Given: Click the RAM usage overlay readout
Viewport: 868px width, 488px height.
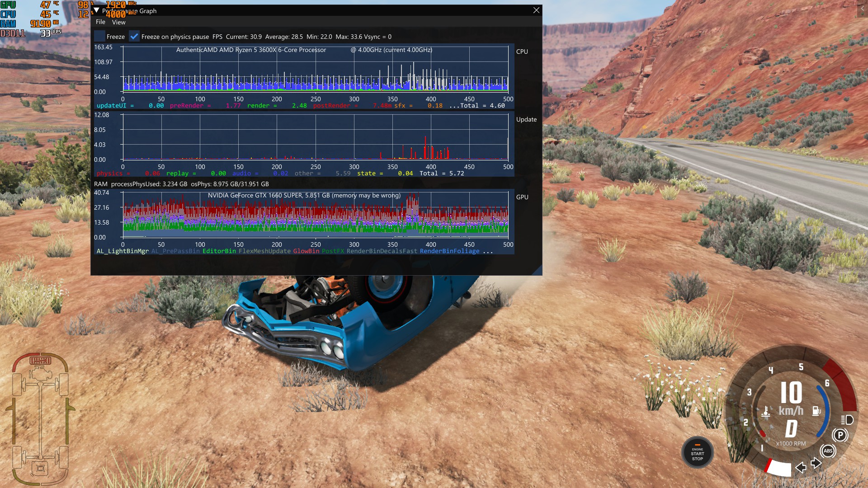Looking at the screenshot, I should (30, 24).
